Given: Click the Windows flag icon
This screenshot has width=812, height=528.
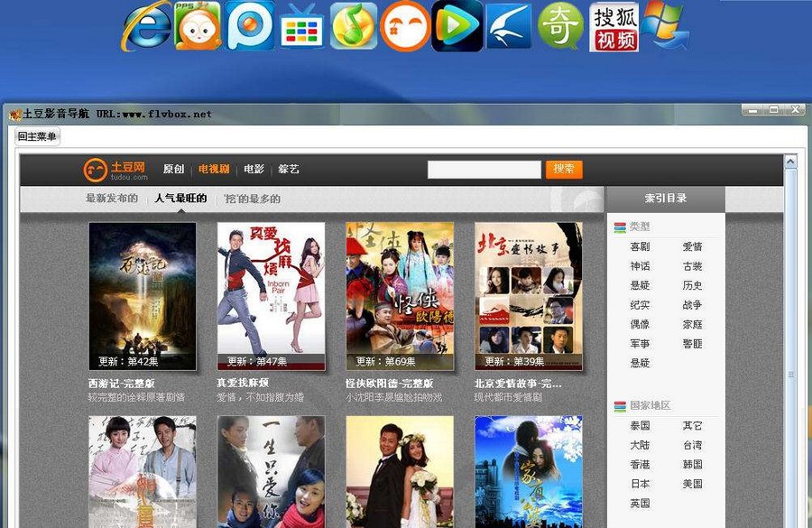Looking at the screenshot, I should [x=665, y=25].
